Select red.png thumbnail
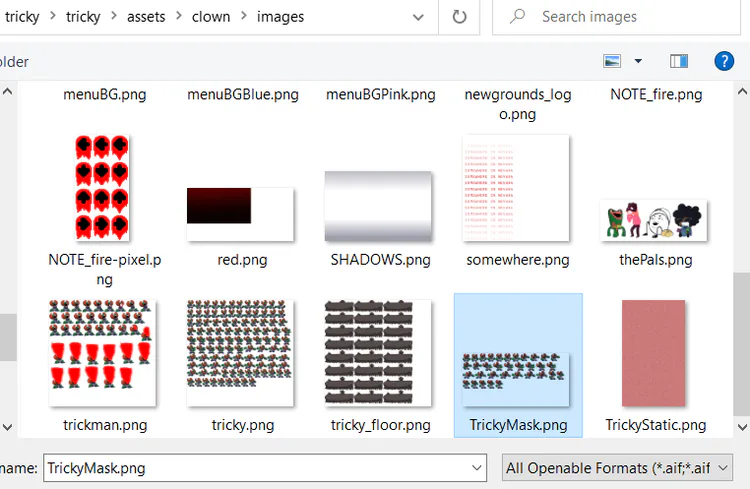The image size is (750, 489). (x=240, y=214)
